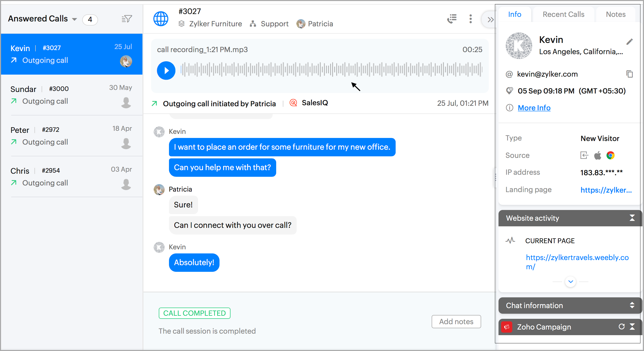This screenshot has height=351, width=644.
Task: Edit Kevin's profile with pencil icon
Action: click(629, 41)
